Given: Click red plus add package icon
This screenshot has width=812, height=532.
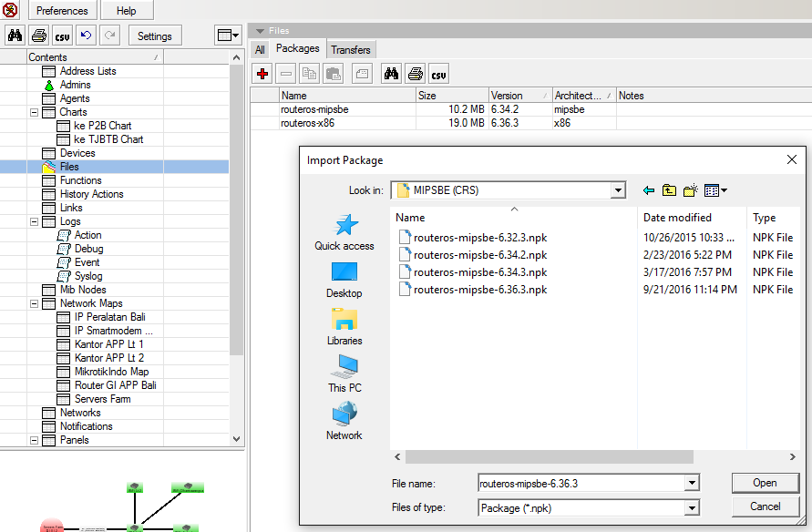Looking at the screenshot, I should pyautogui.click(x=262, y=74).
